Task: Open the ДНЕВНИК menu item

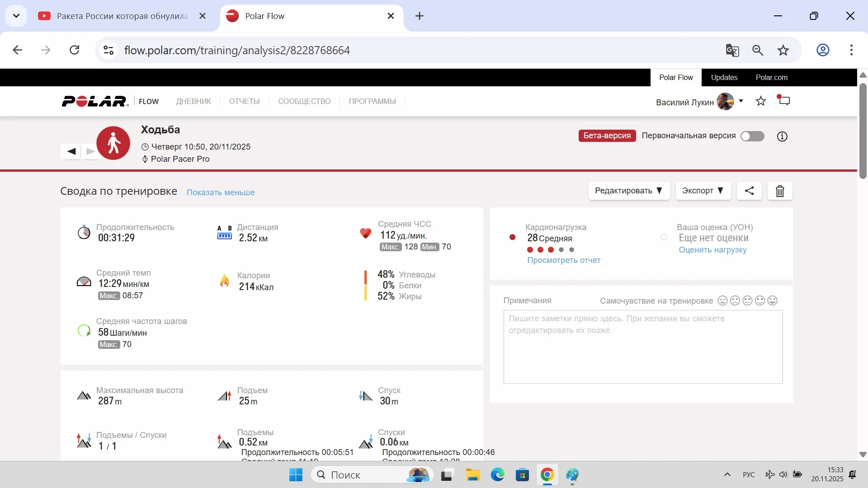Action: (193, 101)
